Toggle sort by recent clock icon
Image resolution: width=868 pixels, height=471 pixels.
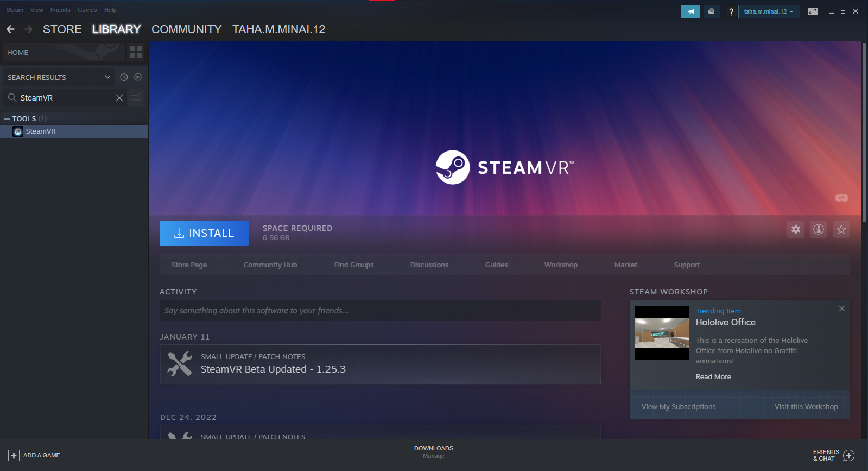[x=124, y=77]
